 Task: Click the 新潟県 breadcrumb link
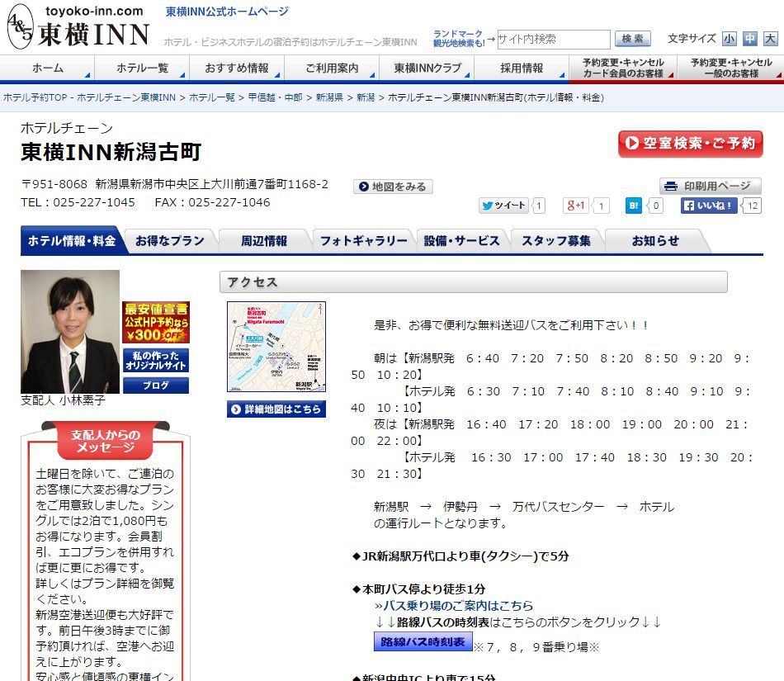(329, 97)
